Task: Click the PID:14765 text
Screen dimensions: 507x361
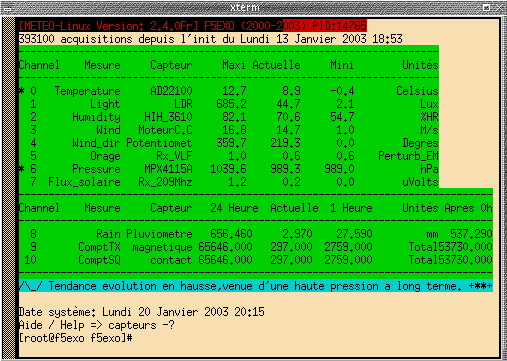Action: [x=340, y=26]
